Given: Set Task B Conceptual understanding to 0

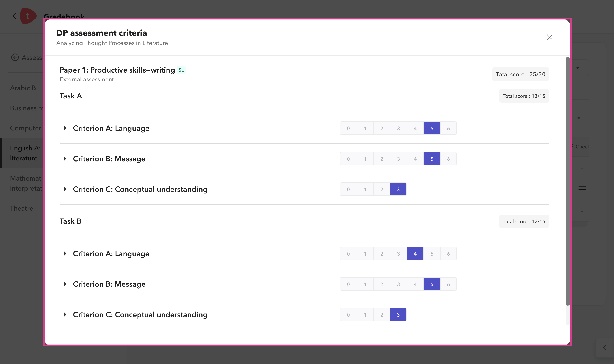Looking at the screenshot, I should 348,315.
